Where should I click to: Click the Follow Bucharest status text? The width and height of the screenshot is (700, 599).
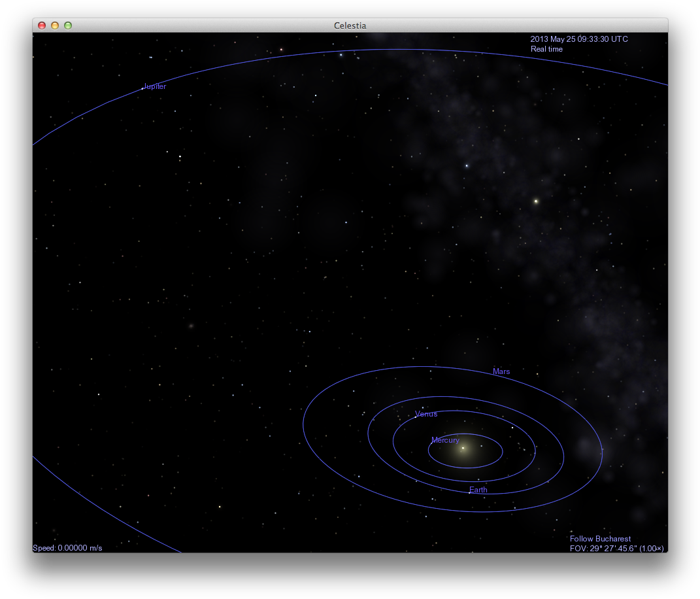pyautogui.click(x=600, y=539)
